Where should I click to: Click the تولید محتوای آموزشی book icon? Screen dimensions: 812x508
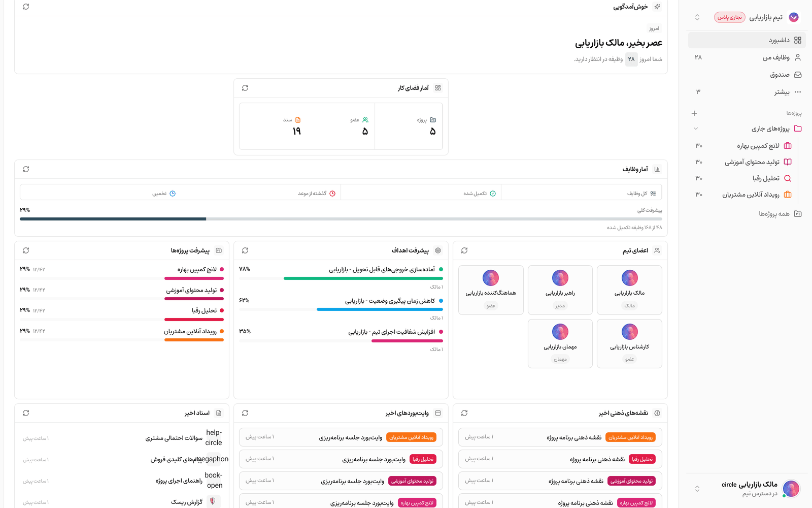(x=788, y=162)
